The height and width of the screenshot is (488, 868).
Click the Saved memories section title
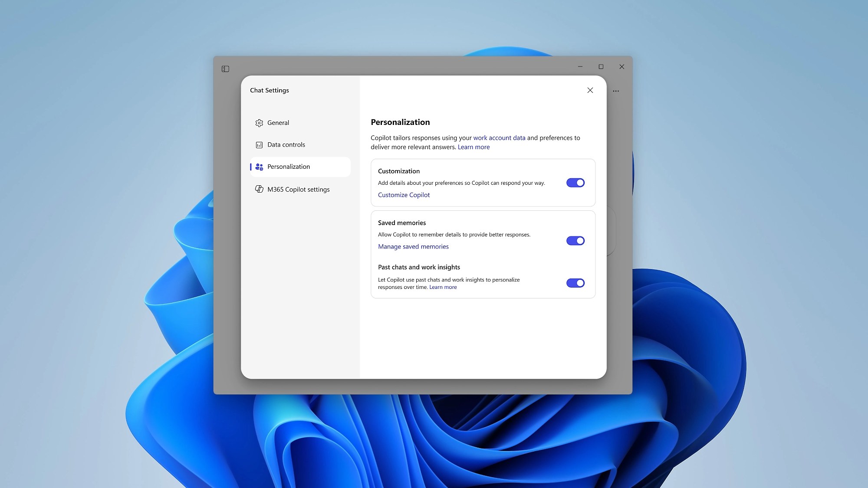point(402,223)
